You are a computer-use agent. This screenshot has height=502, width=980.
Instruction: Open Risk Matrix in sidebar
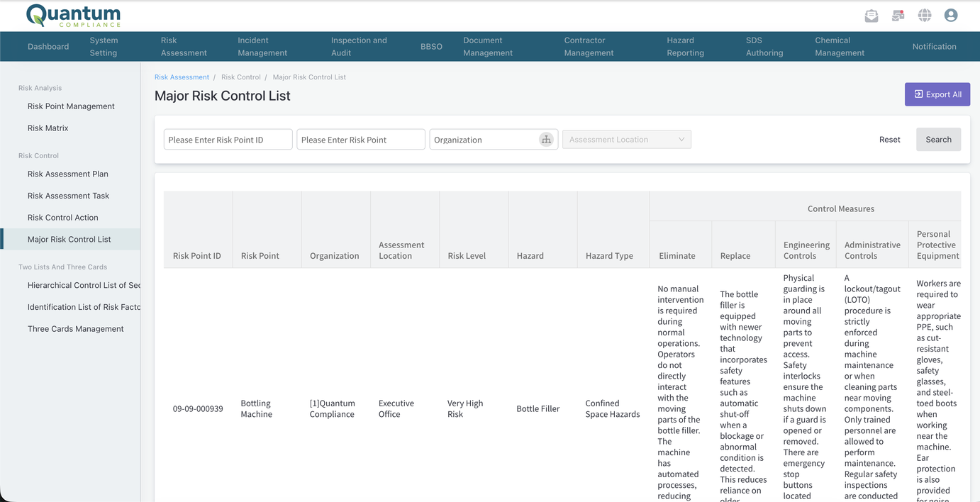click(x=48, y=128)
